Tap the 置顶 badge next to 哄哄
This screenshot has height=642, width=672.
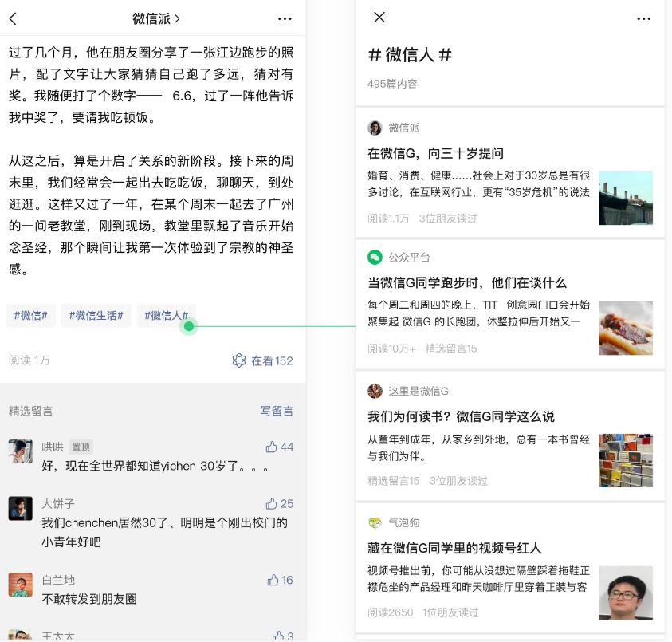click(x=81, y=447)
